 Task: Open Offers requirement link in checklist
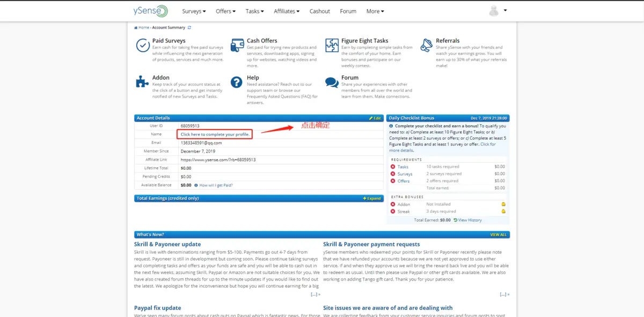404,181
